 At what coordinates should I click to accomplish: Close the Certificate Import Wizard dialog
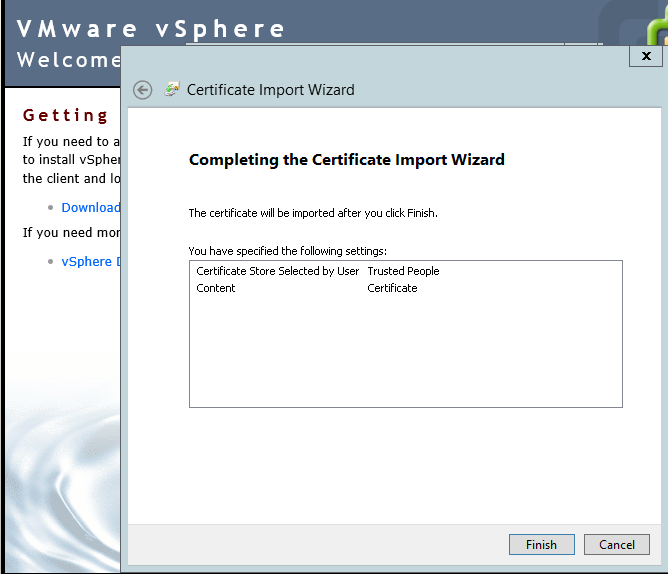click(646, 56)
